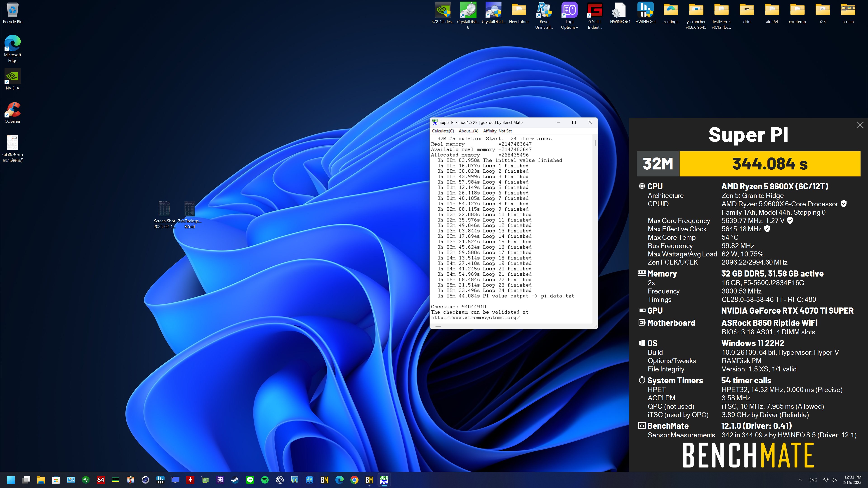The height and width of the screenshot is (488, 868).
Task: Open Spotify from the taskbar
Action: pyautogui.click(x=265, y=480)
